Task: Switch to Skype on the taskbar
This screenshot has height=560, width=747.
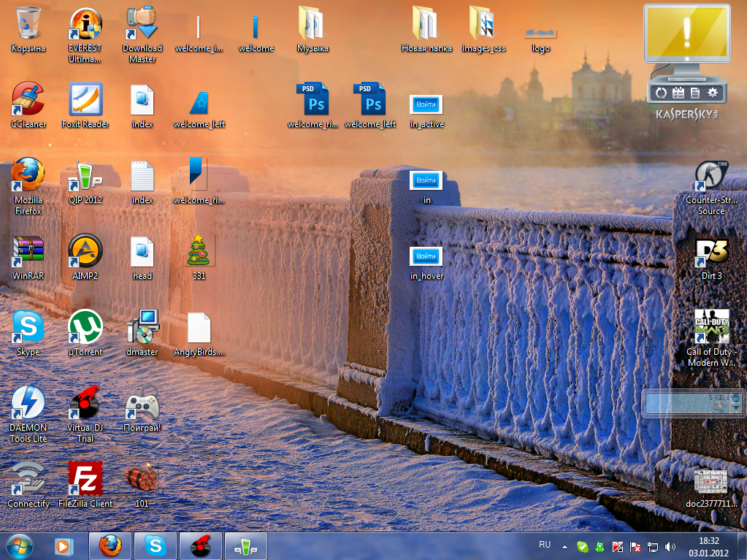Action: tap(155, 545)
